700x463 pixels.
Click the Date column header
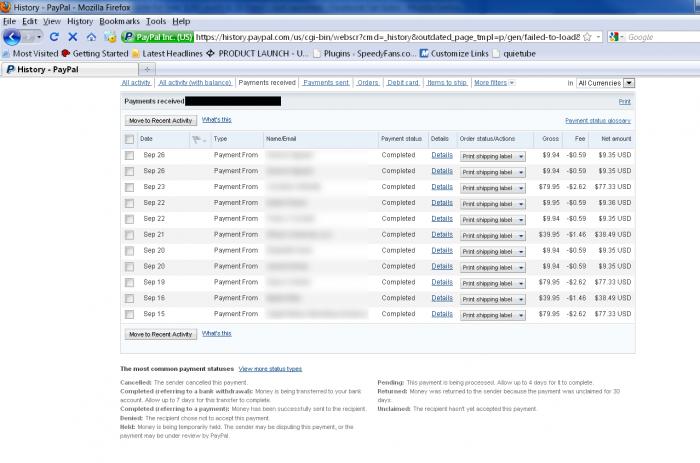(146, 139)
